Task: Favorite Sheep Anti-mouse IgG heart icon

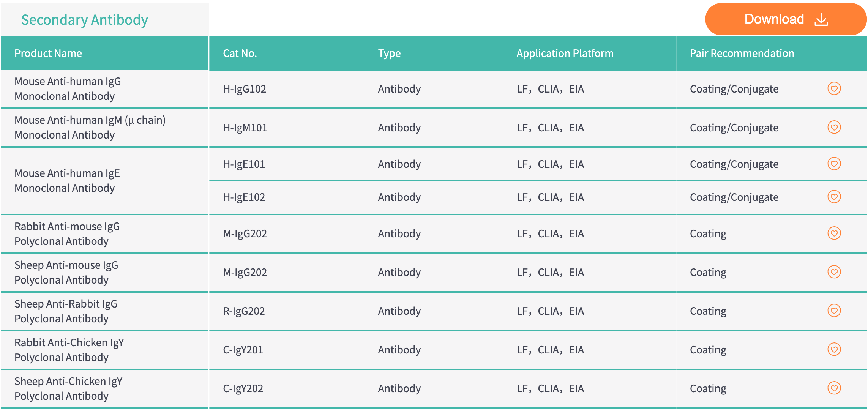Action: (834, 272)
